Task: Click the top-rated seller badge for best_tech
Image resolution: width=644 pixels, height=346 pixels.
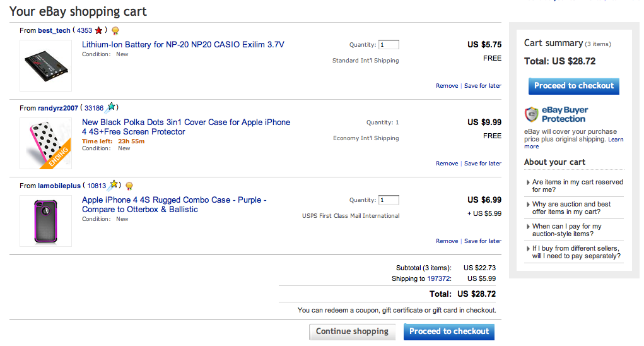Action: pyautogui.click(x=115, y=30)
